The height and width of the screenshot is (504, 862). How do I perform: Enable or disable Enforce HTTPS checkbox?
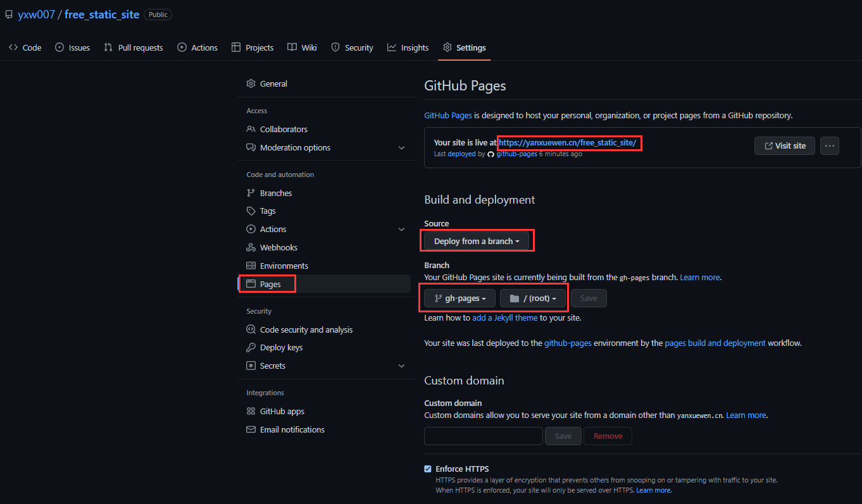(x=428, y=469)
